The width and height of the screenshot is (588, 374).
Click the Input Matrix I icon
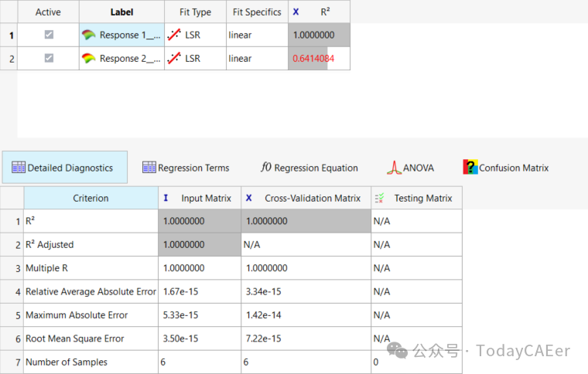pos(166,198)
